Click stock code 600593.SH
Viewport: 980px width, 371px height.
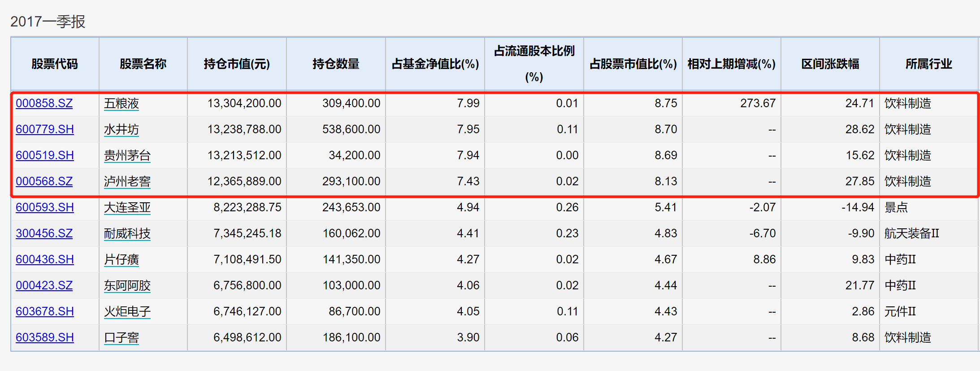(x=45, y=207)
